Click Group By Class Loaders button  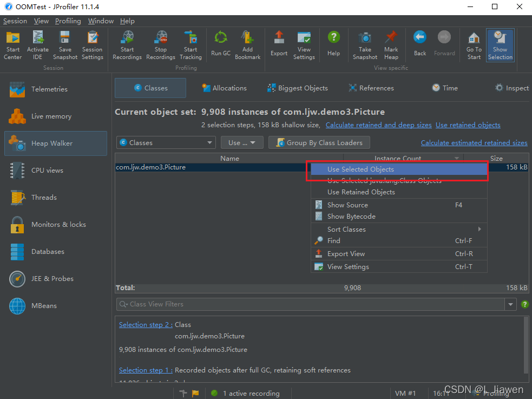point(319,143)
